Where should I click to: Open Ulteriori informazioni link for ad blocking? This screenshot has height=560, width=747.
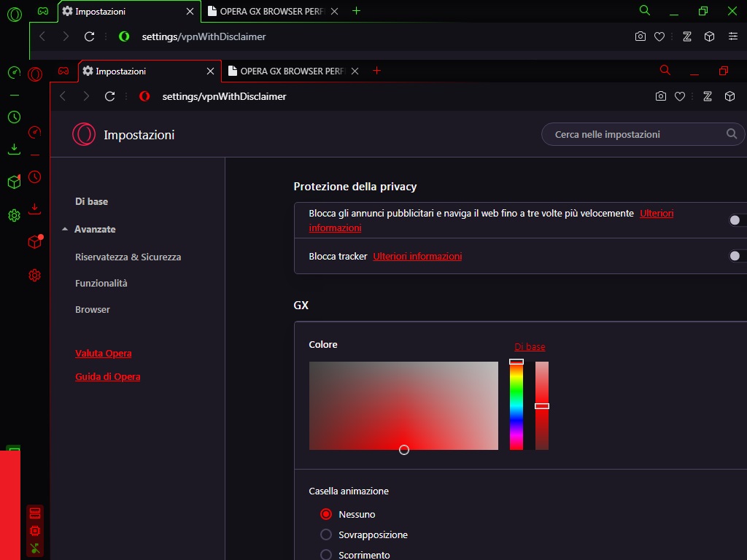[657, 214]
